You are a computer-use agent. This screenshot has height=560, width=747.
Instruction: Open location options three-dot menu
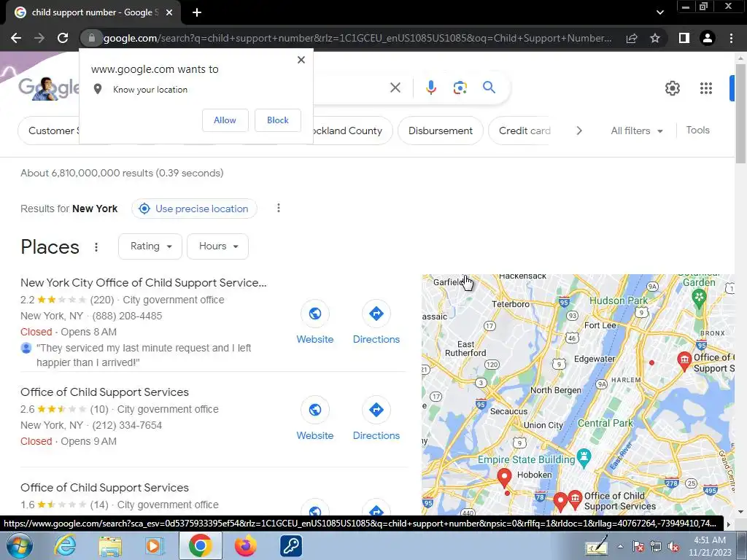point(278,208)
